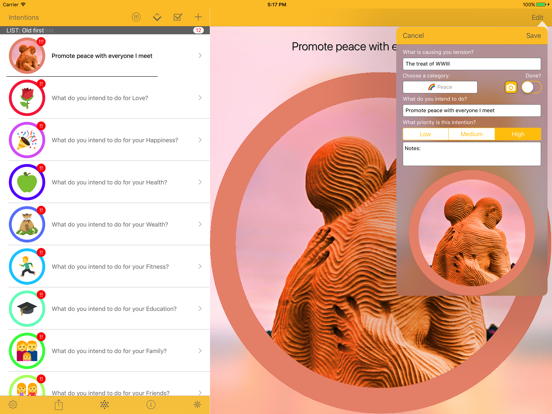The height and width of the screenshot is (414, 552).
Task: Select 'What do you intend to do for your Education?'
Action: (114, 309)
